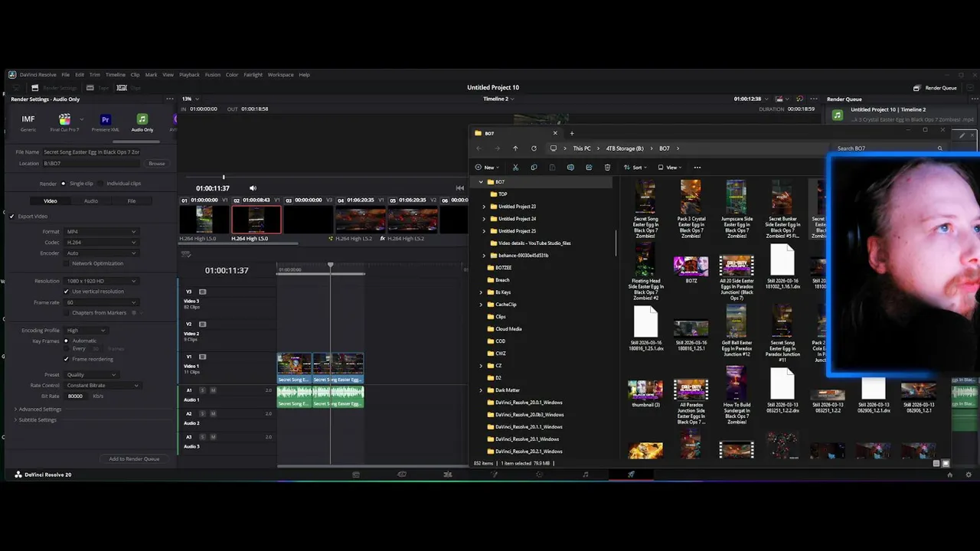Jump to first frame with skip-back control

pyautogui.click(x=460, y=188)
